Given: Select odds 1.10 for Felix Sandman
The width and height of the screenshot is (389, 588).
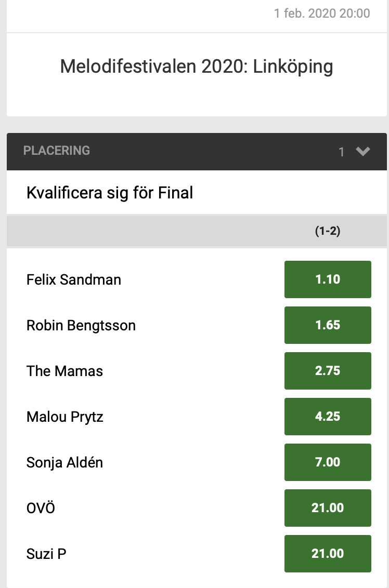Looking at the screenshot, I should pos(327,279).
